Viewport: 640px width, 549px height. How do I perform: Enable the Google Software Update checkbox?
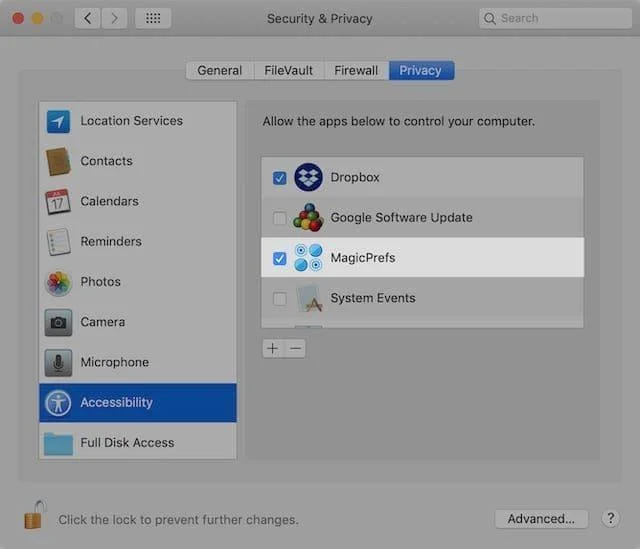coord(280,218)
